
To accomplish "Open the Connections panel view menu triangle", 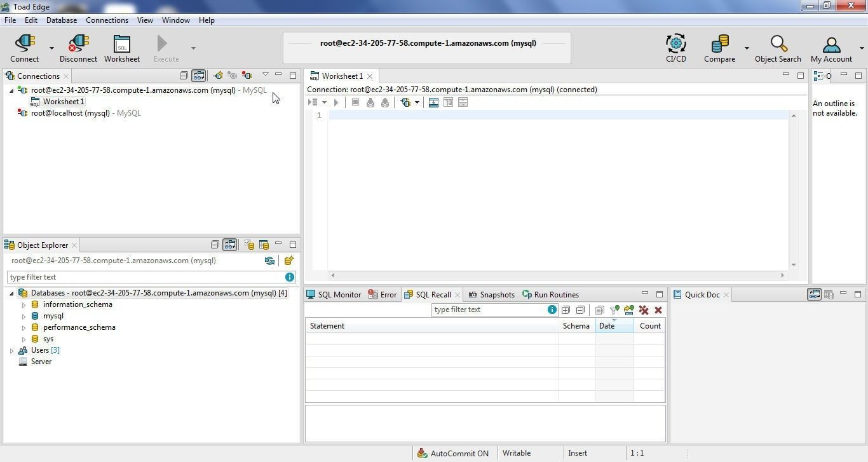I will pos(266,75).
